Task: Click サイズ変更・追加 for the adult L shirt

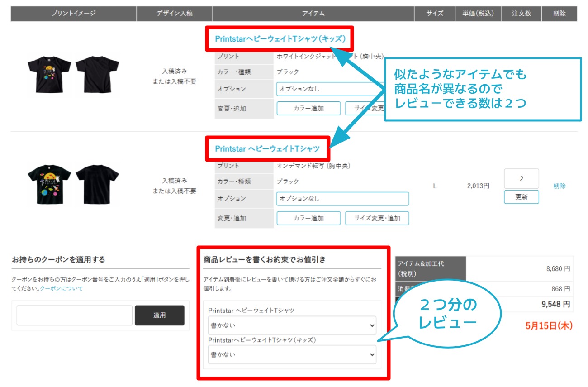Action: [377, 218]
